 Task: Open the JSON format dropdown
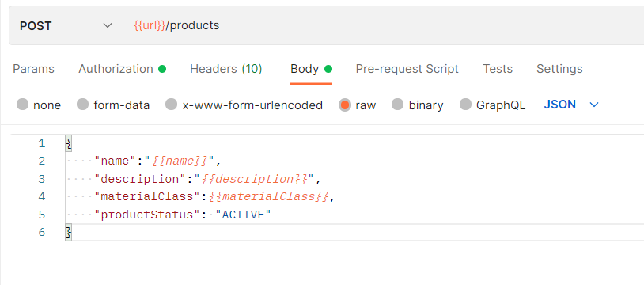571,104
